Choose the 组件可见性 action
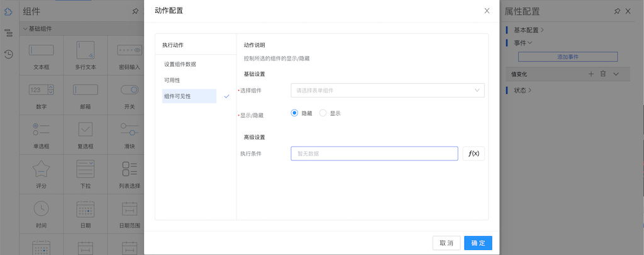 coord(189,96)
